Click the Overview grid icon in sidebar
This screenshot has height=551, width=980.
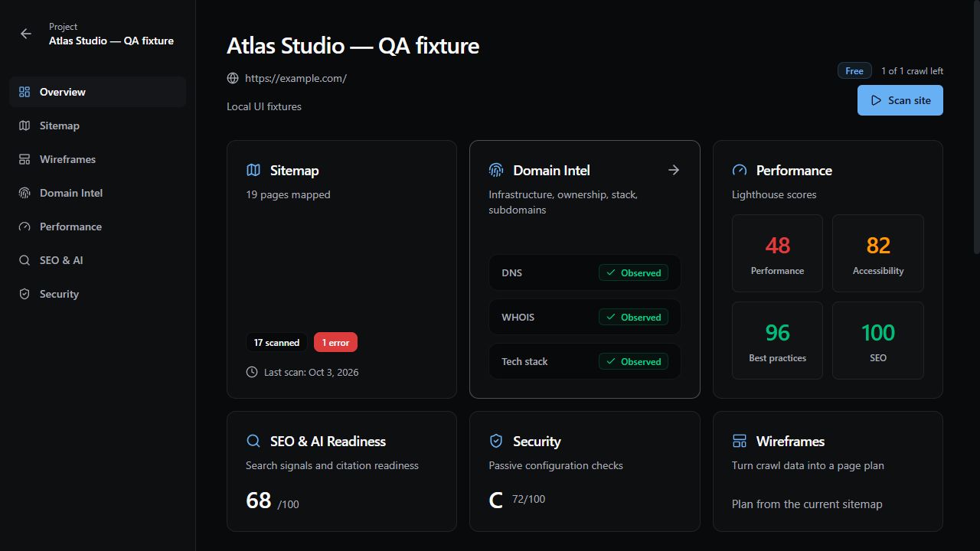point(24,92)
